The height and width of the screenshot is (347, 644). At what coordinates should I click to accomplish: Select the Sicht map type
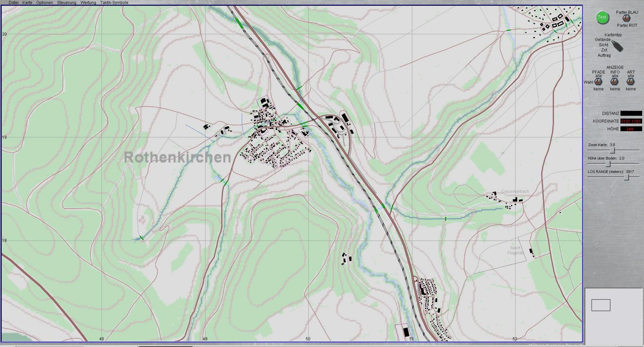(603, 45)
